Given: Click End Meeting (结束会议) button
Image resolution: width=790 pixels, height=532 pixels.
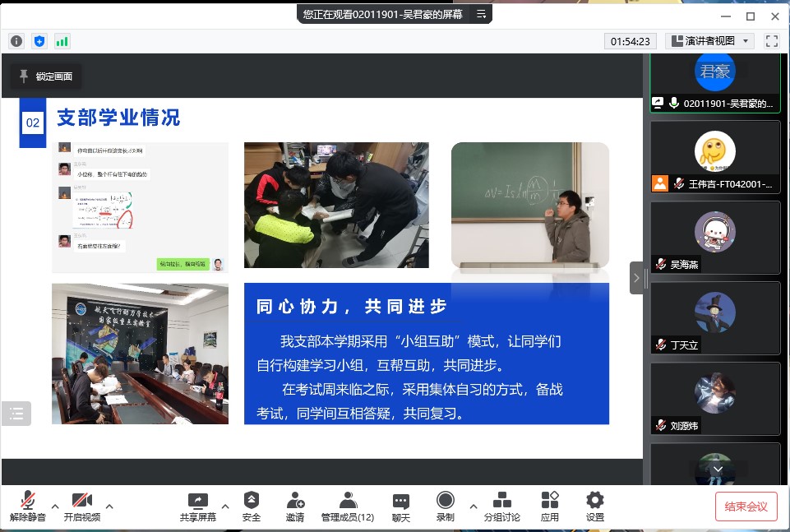Looking at the screenshot, I should [746, 507].
